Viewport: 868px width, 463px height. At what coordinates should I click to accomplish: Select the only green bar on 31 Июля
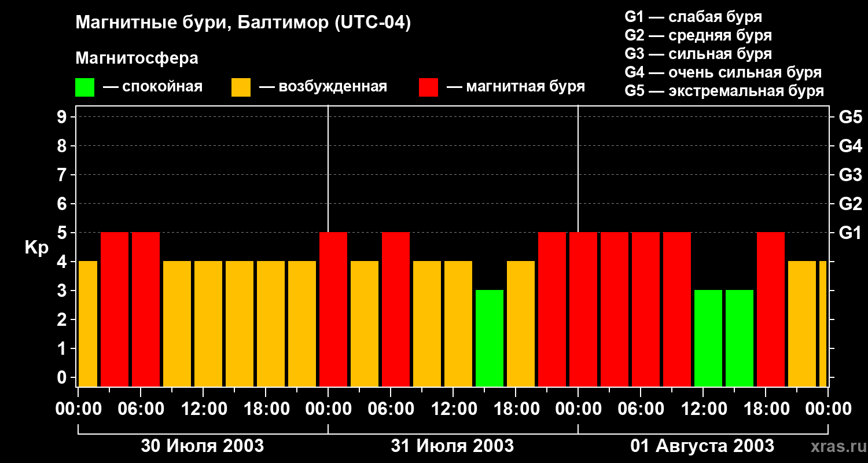490,338
